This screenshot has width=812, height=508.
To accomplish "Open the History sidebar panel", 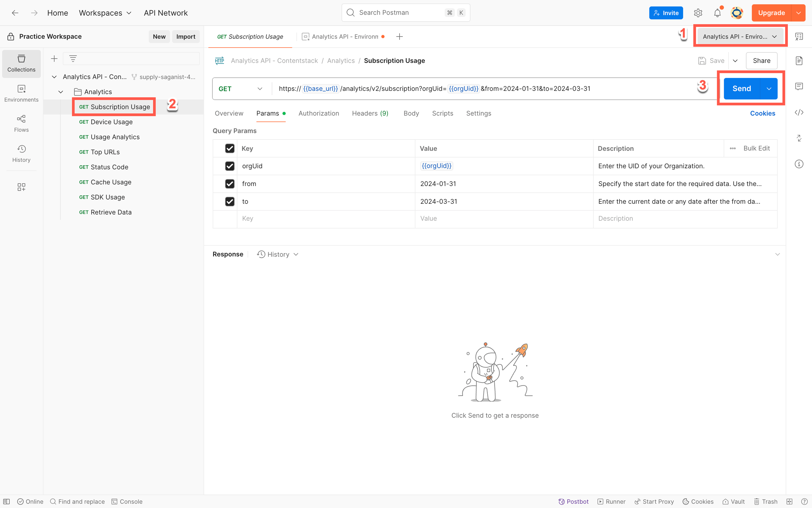I will pos(21,153).
